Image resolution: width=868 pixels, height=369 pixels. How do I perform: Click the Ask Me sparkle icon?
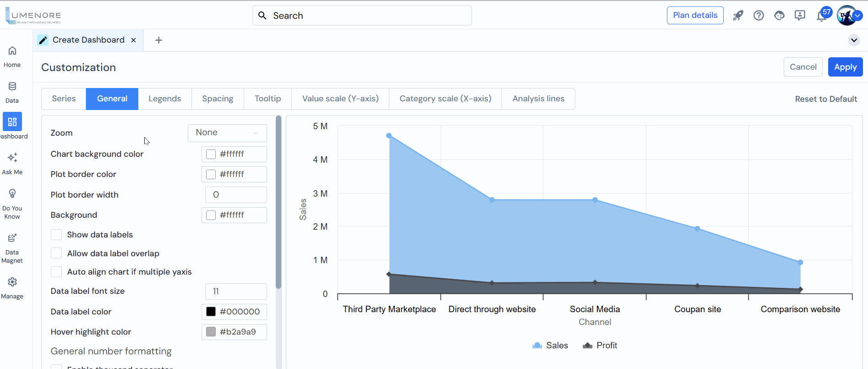click(12, 158)
